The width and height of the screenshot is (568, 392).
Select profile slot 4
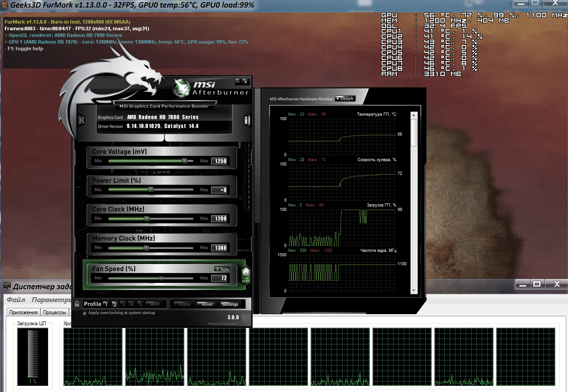click(132, 304)
